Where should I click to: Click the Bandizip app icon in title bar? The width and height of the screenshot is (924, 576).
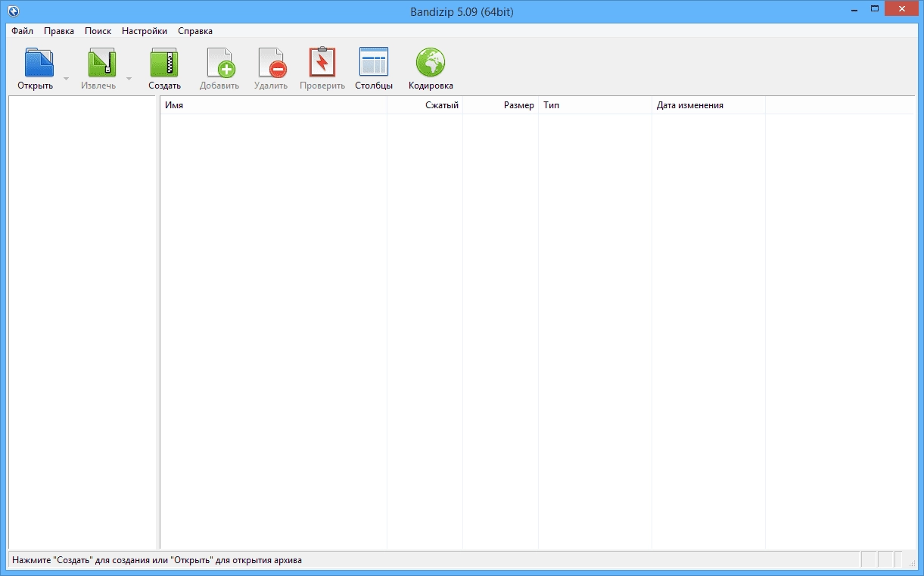(14, 11)
